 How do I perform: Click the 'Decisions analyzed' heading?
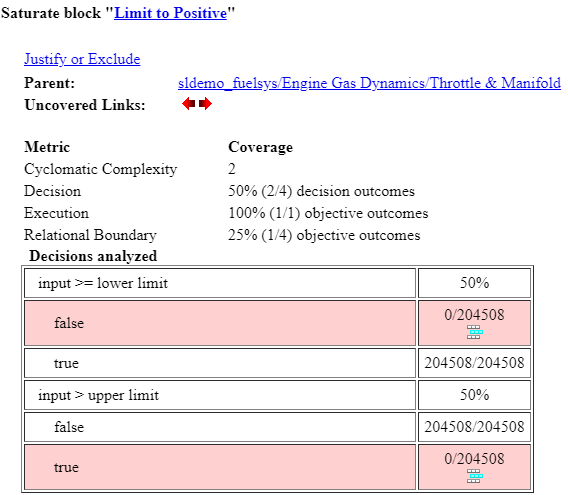tap(93, 256)
